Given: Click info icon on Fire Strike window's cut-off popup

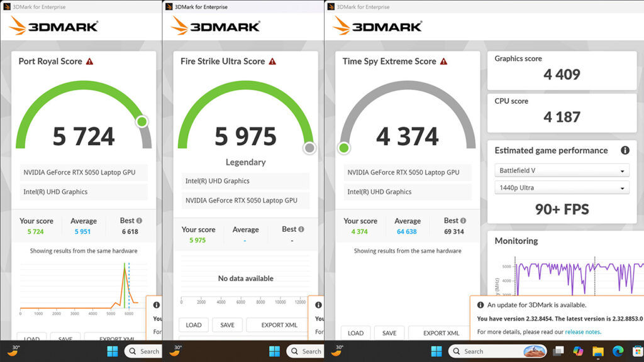Looking at the screenshot, I should pos(318,305).
